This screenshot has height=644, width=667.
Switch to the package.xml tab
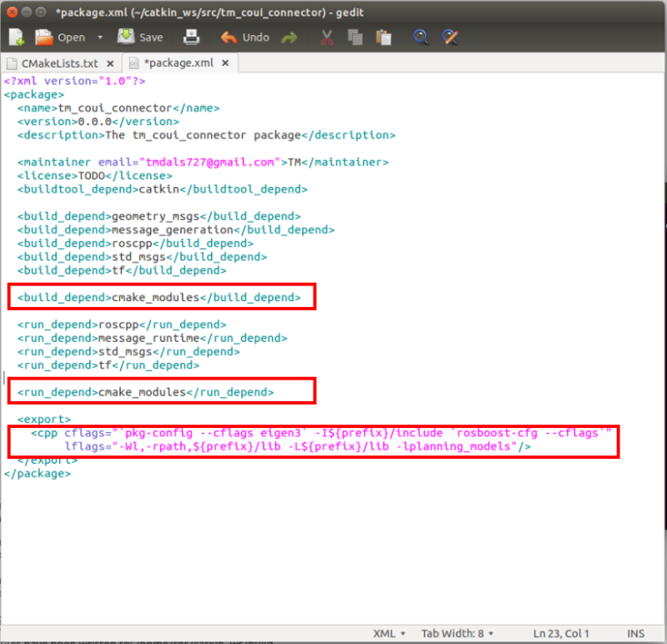pos(175,62)
